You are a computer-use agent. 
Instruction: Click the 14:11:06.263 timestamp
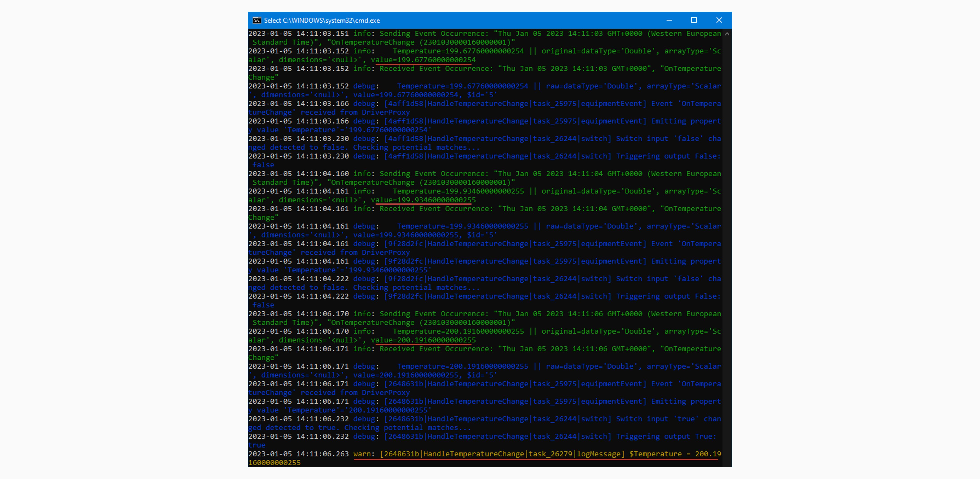323,454
